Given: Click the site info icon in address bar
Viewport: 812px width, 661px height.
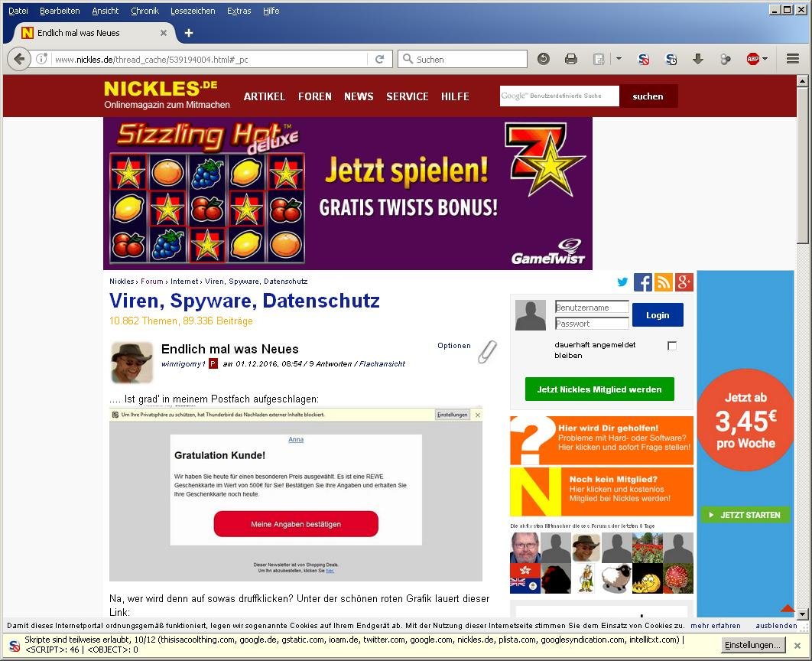Looking at the screenshot, I should [42, 59].
